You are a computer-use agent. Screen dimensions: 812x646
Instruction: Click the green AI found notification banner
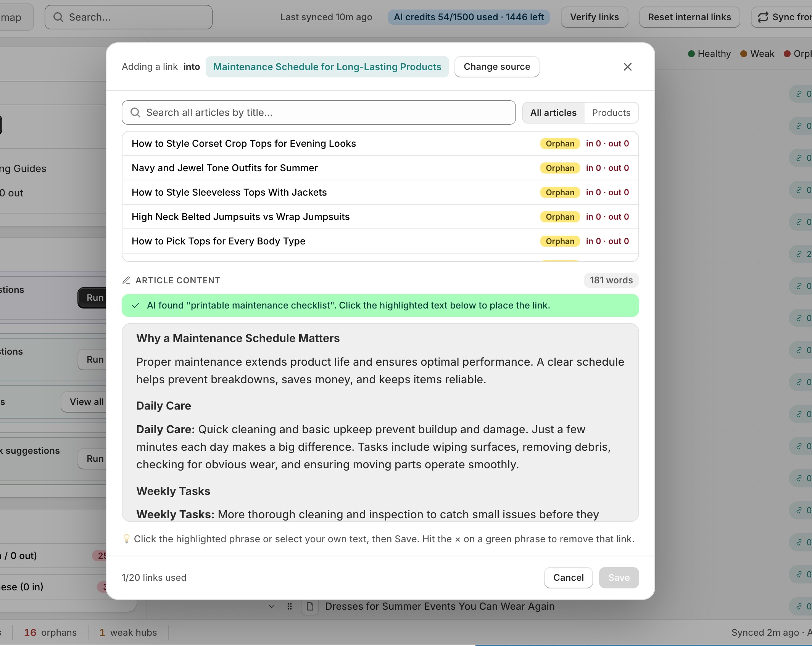point(380,305)
